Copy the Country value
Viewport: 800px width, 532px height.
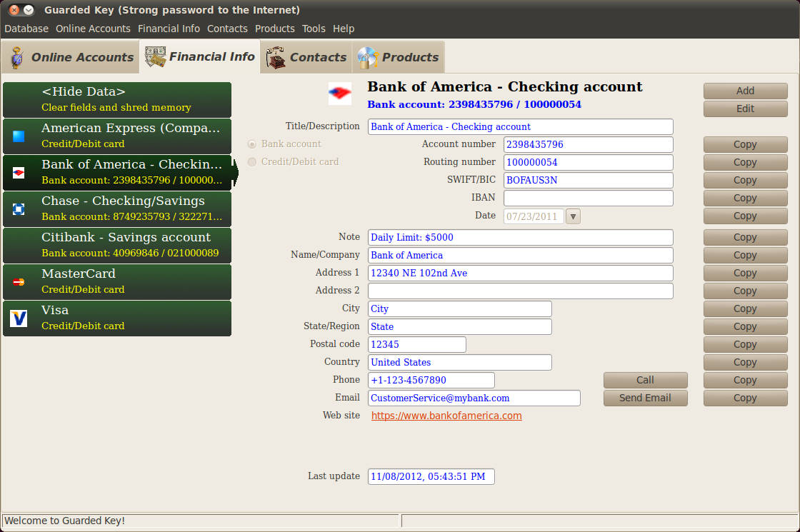coord(745,362)
